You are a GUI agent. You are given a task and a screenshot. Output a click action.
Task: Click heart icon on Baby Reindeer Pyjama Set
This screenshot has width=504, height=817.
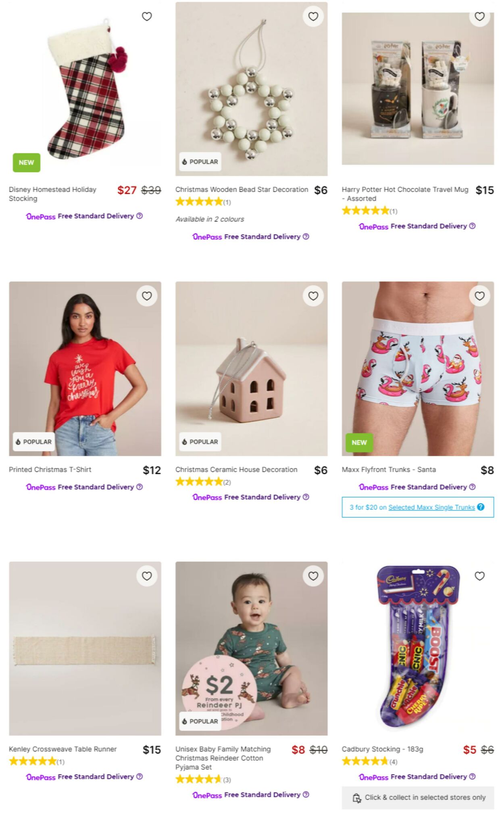point(313,576)
